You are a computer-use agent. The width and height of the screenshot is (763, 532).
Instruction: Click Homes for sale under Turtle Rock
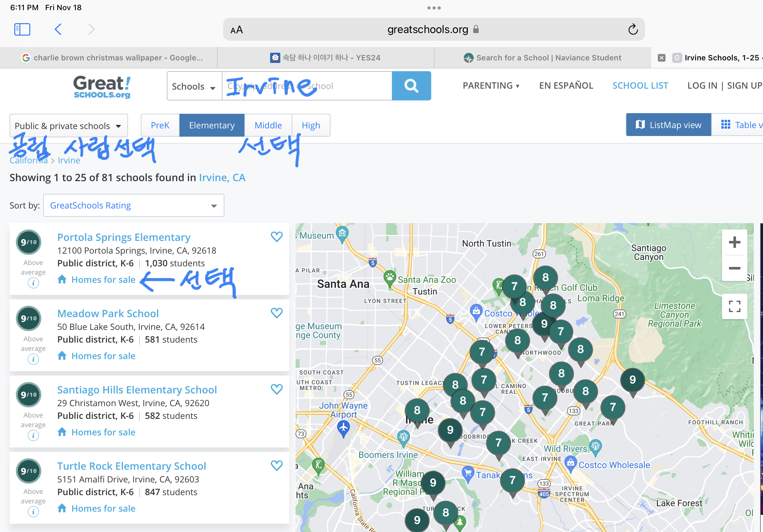click(97, 508)
